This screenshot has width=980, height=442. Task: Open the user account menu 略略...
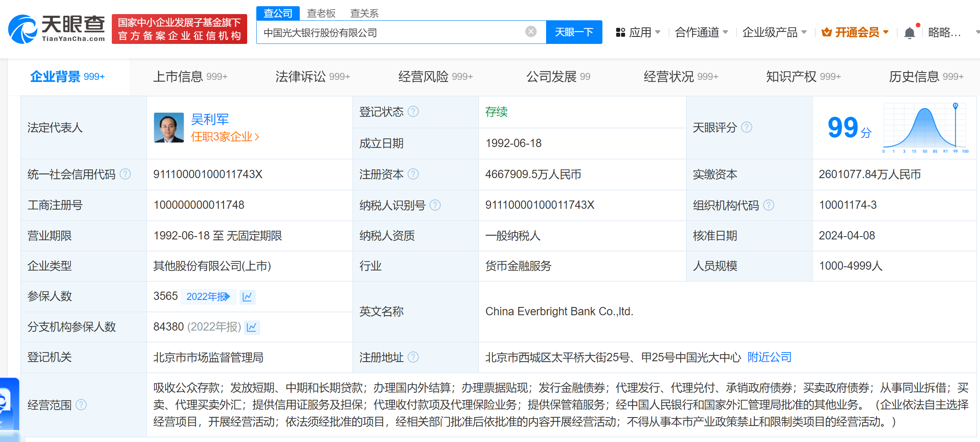[944, 32]
